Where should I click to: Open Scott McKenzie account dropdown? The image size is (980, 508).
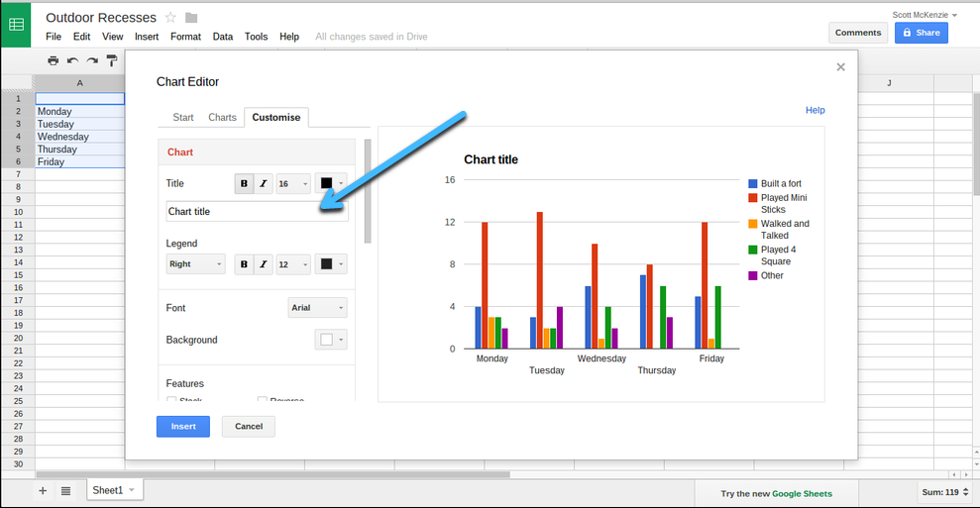point(925,15)
